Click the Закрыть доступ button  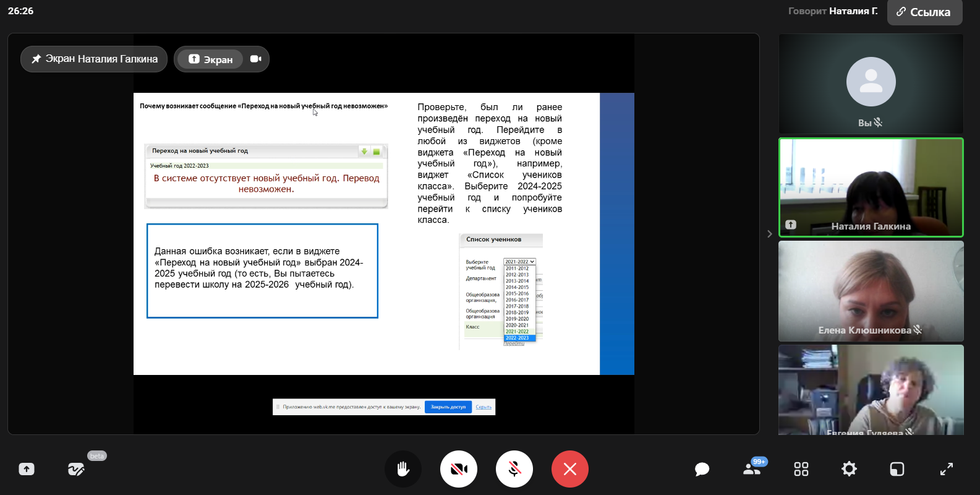[x=448, y=407]
